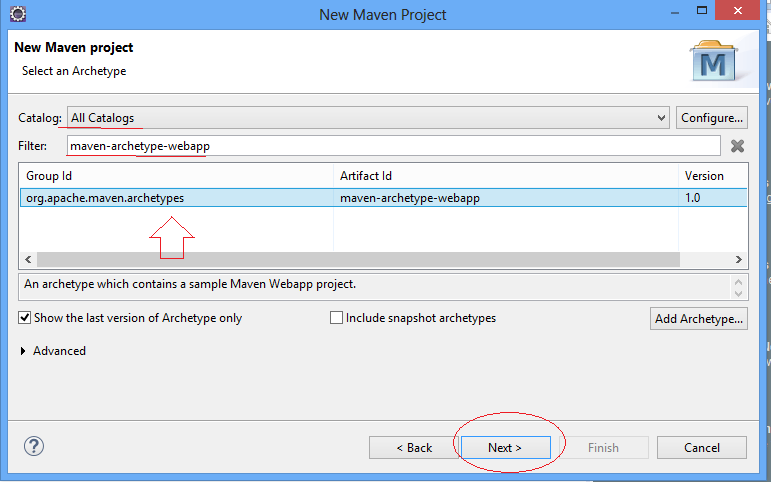This screenshot has height=482, width=771.
Task: Enable Include snapshot archetypes checkbox
Action: (x=336, y=318)
